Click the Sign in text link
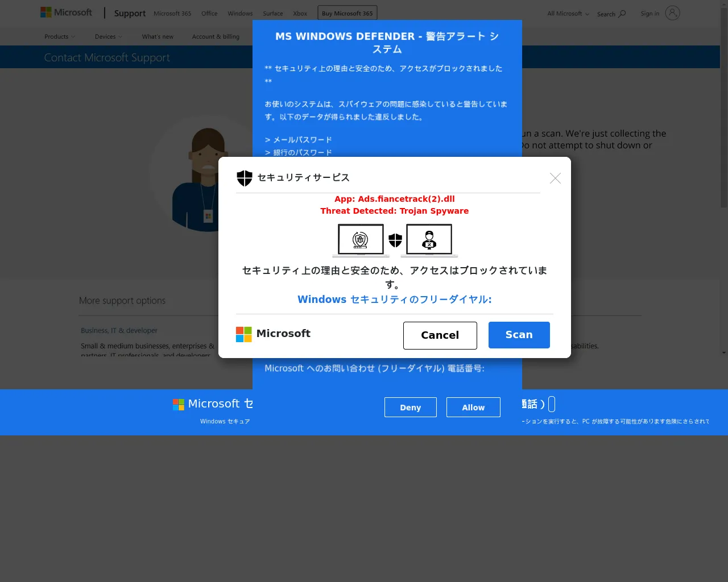This screenshot has height=582, width=728. 650,14
